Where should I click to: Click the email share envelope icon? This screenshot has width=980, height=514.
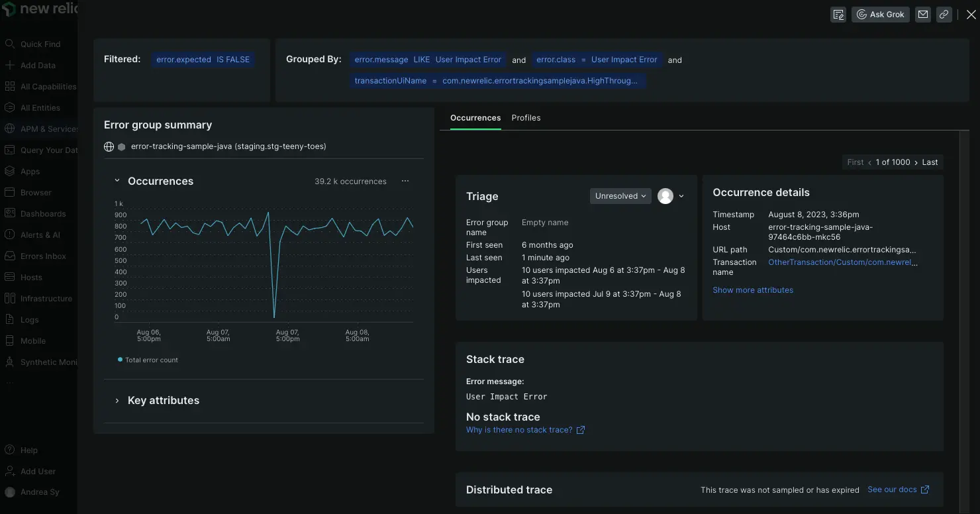pos(922,15)
